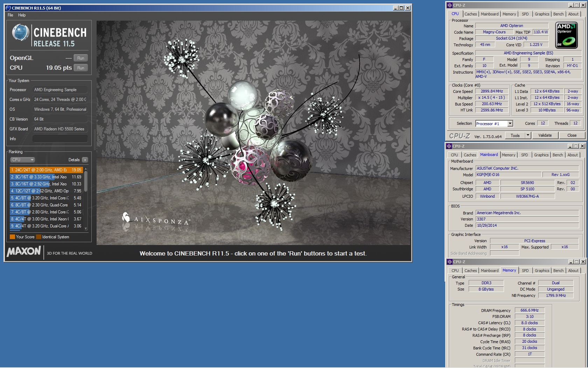588x368 pixels.
Task: Click the Validate button in CPU-Z
Action: click(x=545, y=136)
